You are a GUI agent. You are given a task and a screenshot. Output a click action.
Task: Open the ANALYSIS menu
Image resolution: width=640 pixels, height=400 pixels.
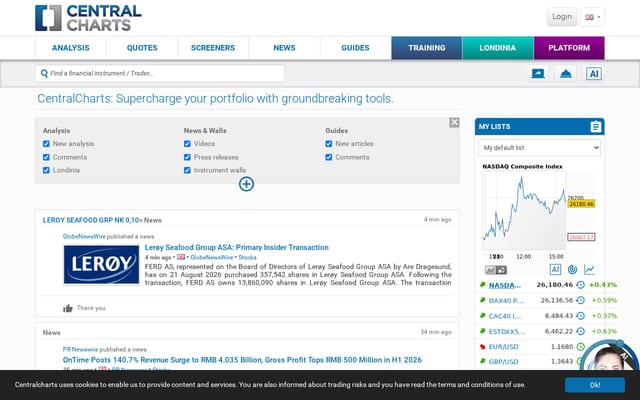71,48
